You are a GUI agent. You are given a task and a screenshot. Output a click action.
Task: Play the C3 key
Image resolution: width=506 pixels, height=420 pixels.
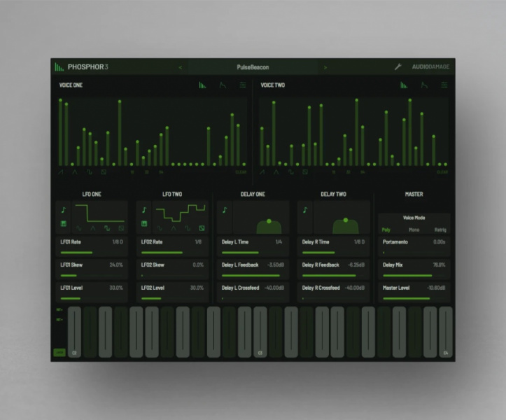pos(260,332)
